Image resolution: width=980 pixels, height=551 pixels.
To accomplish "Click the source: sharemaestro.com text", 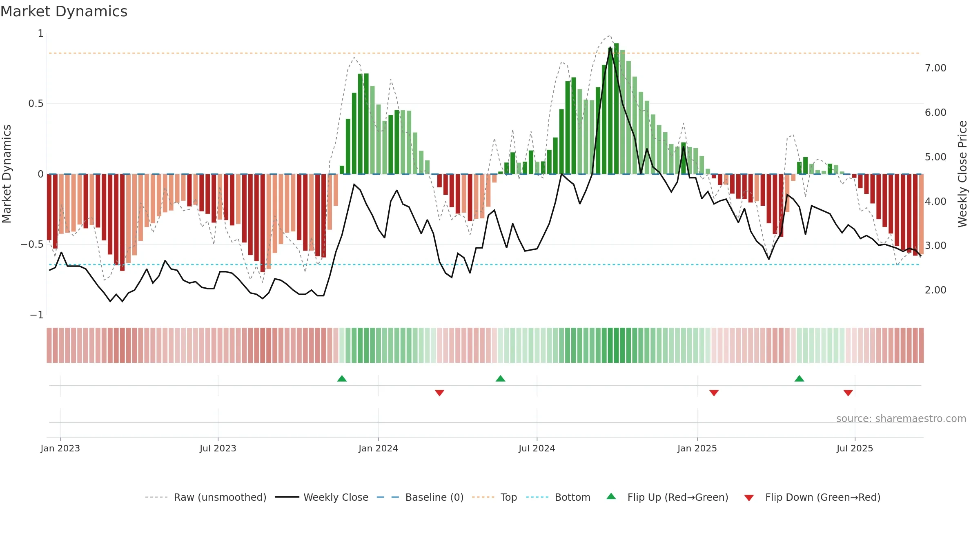I will click(x=901, y=418).
